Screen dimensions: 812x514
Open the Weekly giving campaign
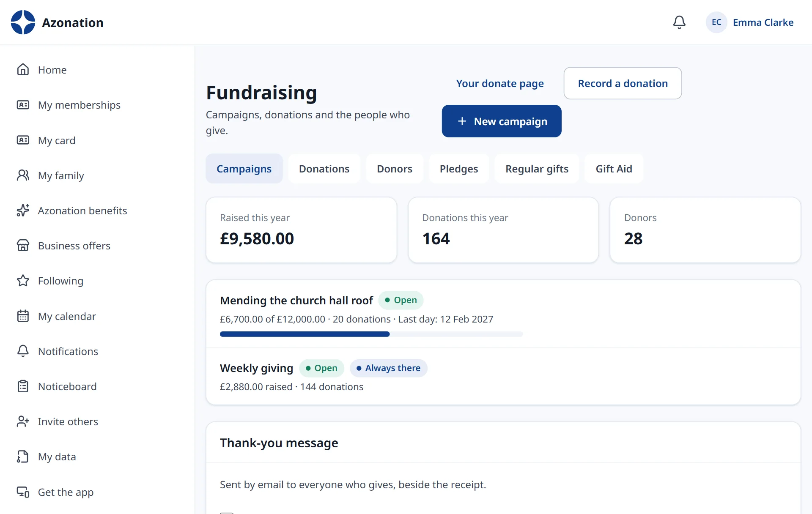pos(256,368)
